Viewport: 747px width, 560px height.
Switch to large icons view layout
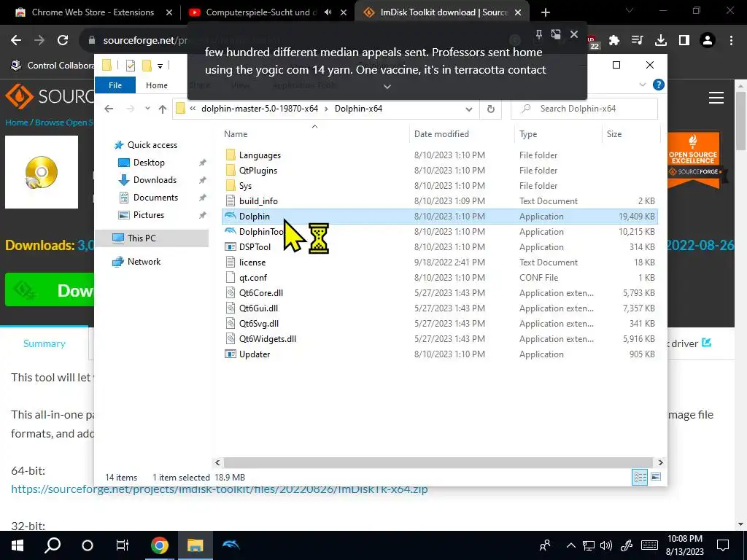pyautogui.click(x=656, y=477)
